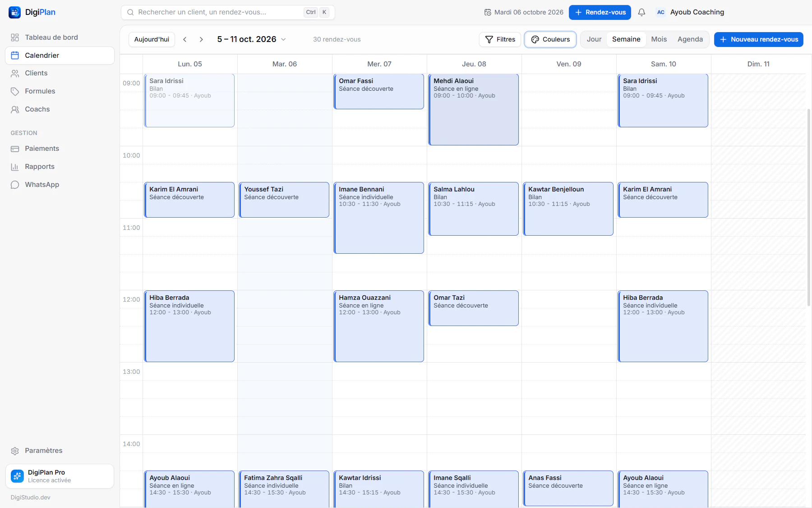The height and width of the screenshot is (508, 812).
Task: Focus the Rechercher un client search field
Action: 228,12
